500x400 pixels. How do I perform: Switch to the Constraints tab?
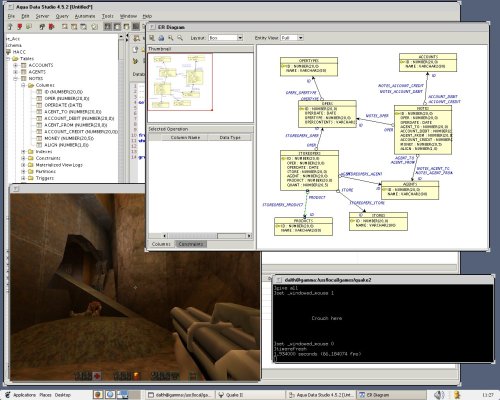[191, 244]
